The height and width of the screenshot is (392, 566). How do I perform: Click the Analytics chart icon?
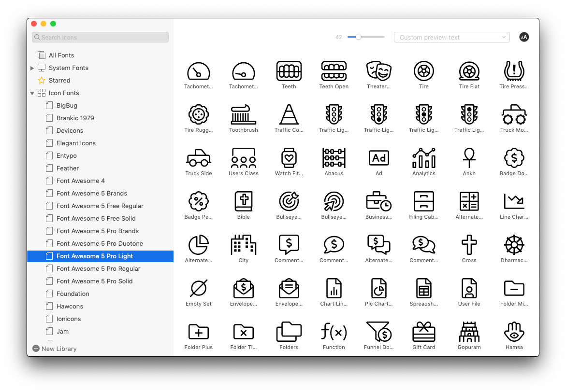[x=424, y=157]
